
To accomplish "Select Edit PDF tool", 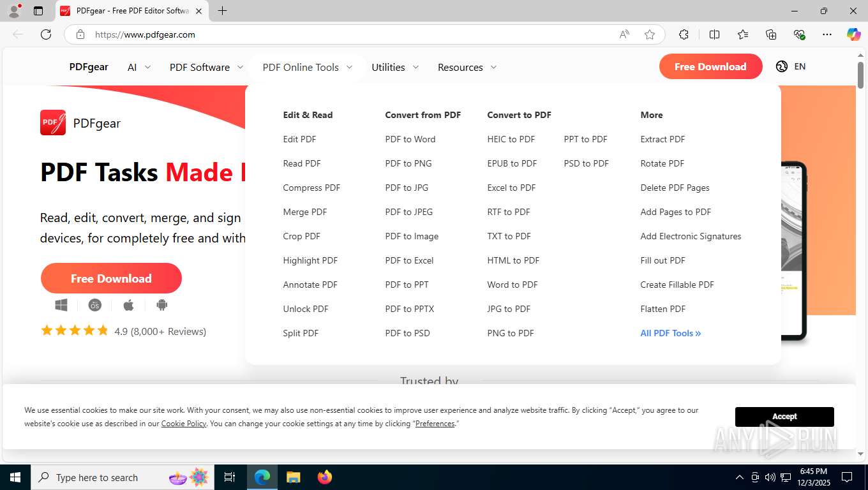I will tap(299, 139).
